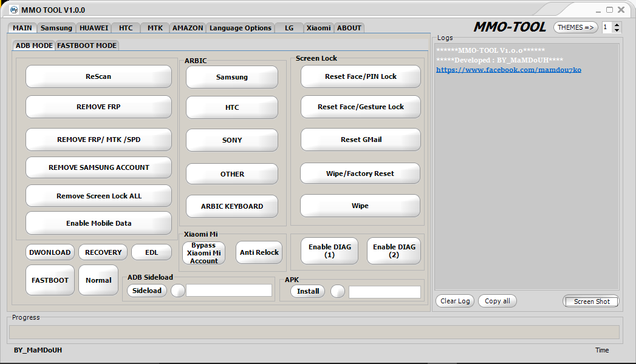Click Wipe/Factory Reset button

(x=360, y=174)
